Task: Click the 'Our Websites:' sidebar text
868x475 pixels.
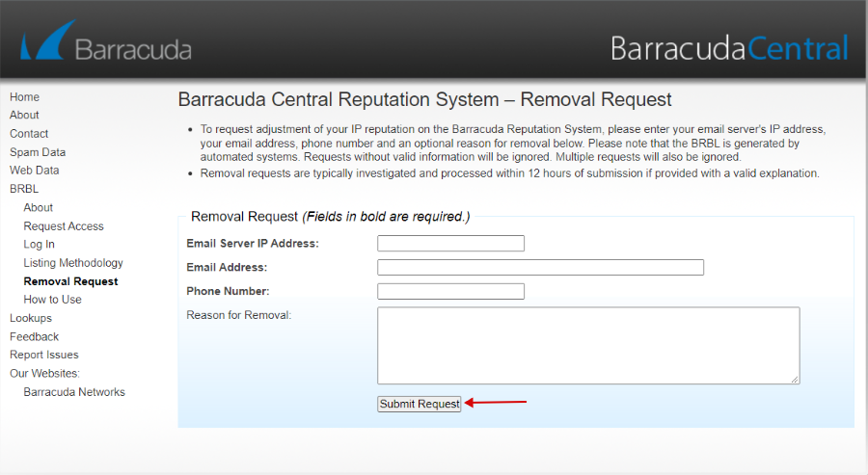Action: [44, 373]
